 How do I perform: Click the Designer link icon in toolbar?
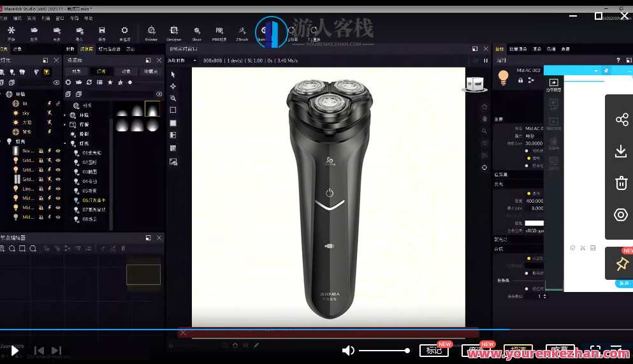[x=174, y=31]
